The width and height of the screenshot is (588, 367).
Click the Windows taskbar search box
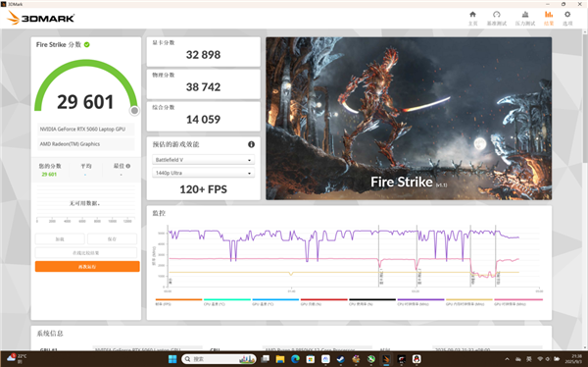[x=219, y=359]
